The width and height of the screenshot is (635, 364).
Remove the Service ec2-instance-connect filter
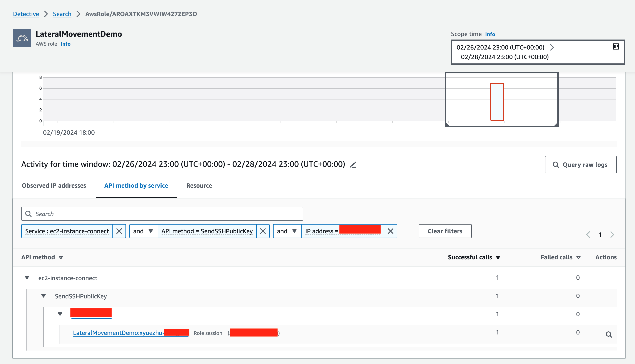click(120, 231)
